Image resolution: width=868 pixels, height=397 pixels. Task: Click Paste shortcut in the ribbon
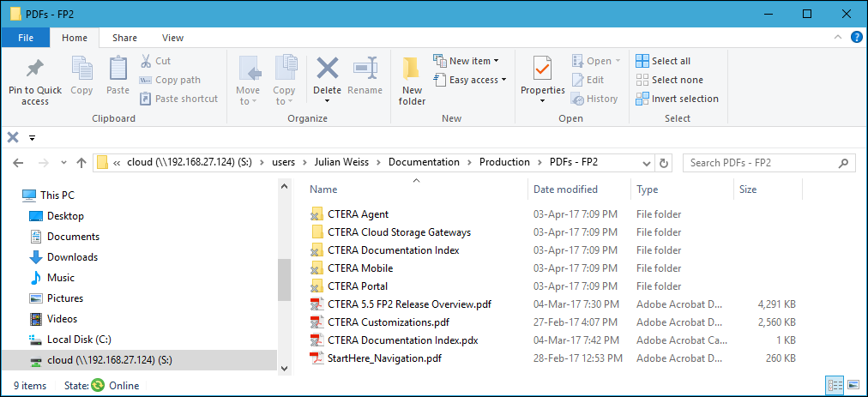(x=178, y=99)
